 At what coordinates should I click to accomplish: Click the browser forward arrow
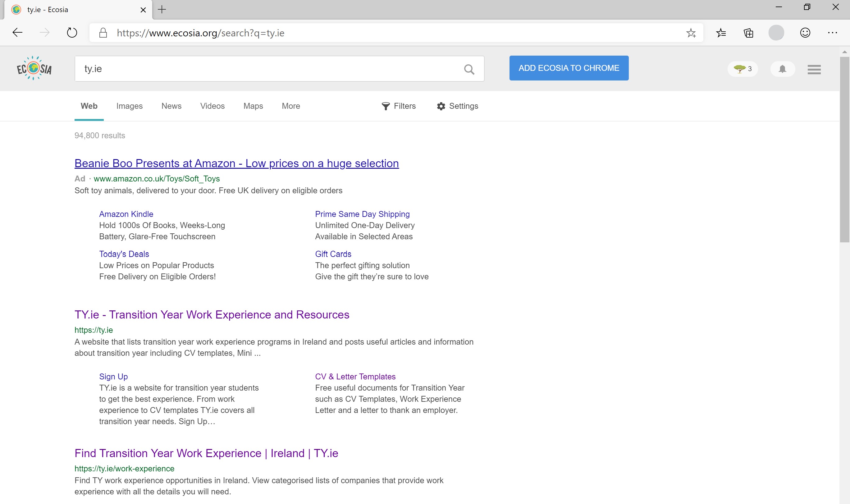click(x=44, y=33)
